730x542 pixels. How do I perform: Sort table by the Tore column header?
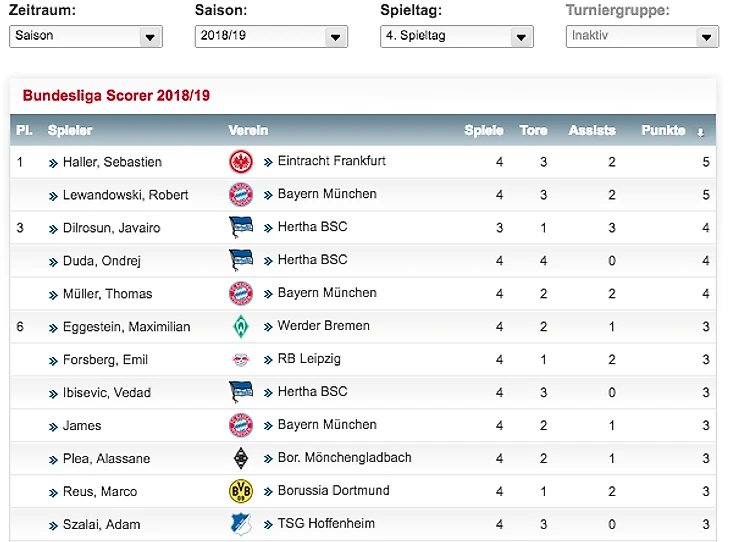click(533, 131)
